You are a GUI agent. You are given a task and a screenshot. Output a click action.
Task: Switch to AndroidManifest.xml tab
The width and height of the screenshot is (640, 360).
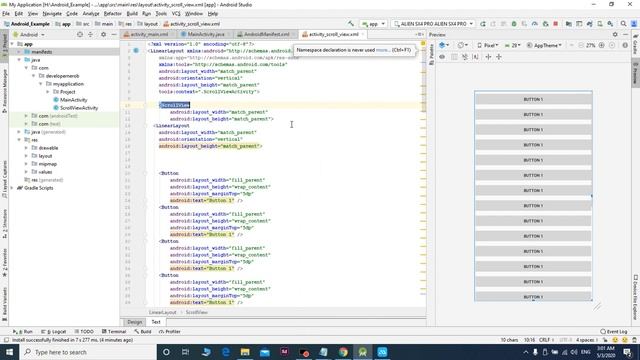pos(267,34)
